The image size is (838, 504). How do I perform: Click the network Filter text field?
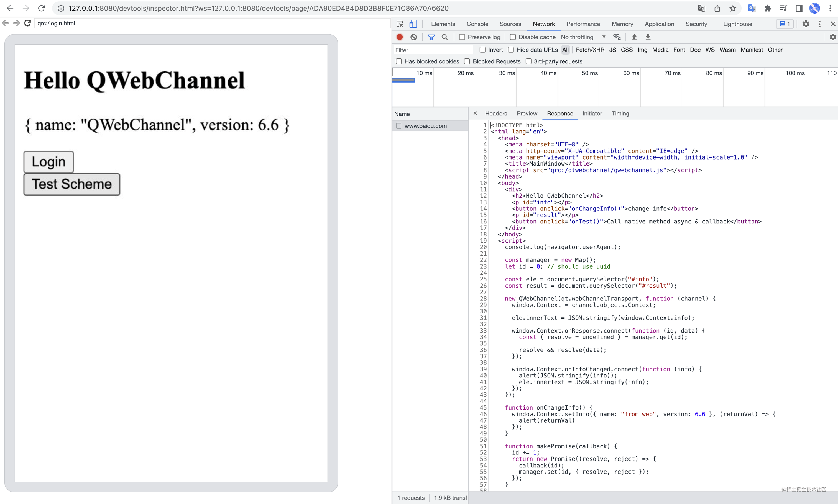coord(433,50)
